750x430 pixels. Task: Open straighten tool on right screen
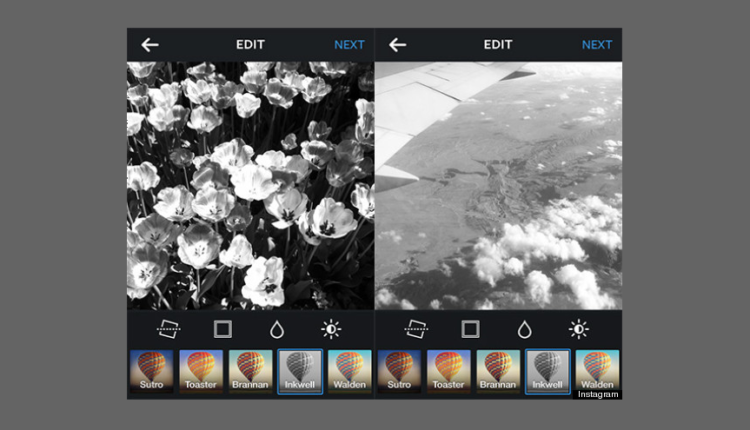click(416, 329)
